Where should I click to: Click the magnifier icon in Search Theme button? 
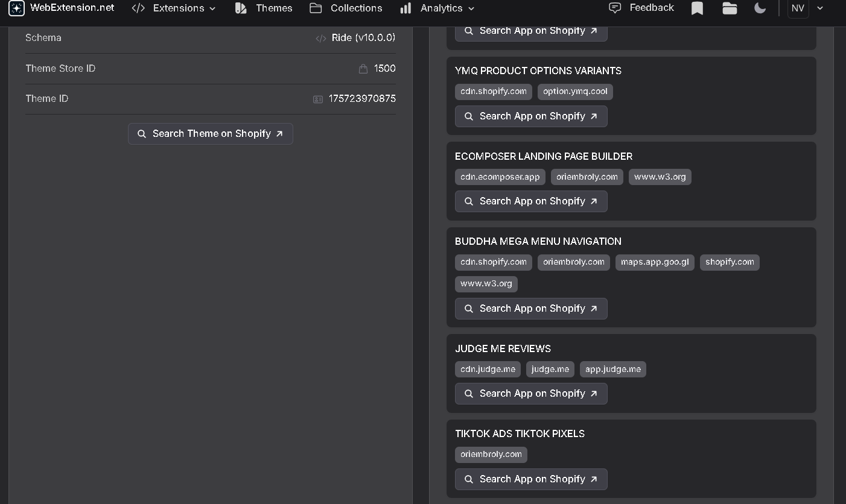click(142, 134)
